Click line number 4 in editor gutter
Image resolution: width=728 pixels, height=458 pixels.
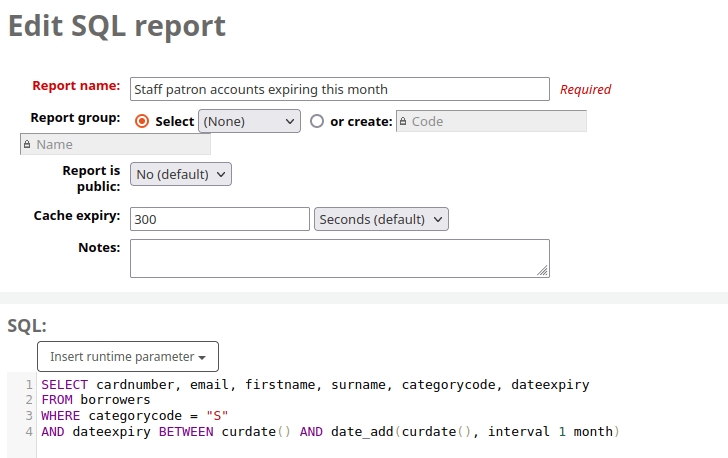(x=29, y=432)
